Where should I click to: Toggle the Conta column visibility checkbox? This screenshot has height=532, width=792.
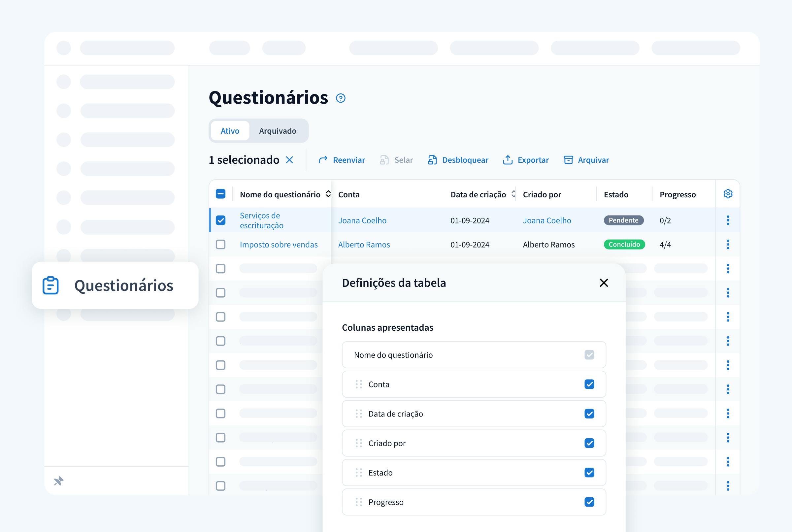pos(589,384)
